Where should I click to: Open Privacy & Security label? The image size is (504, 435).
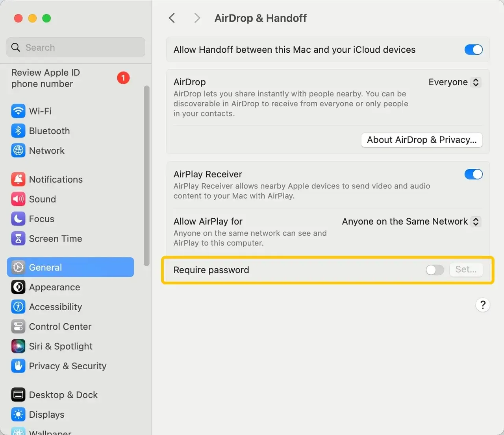click(68, 366)
